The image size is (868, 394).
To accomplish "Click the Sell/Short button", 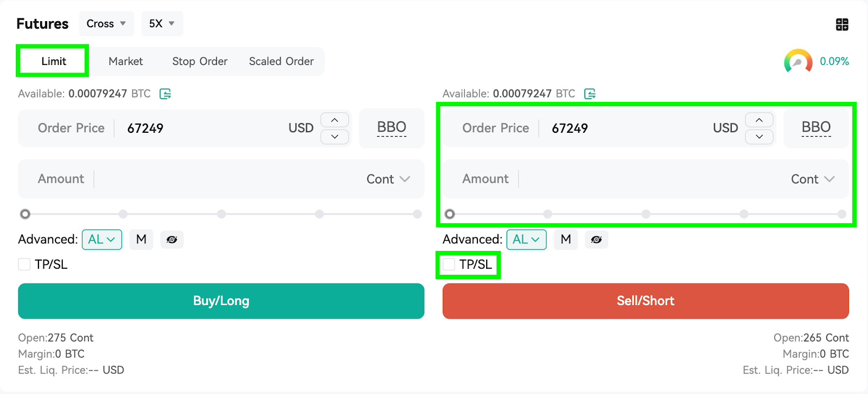I will (646, 301).
